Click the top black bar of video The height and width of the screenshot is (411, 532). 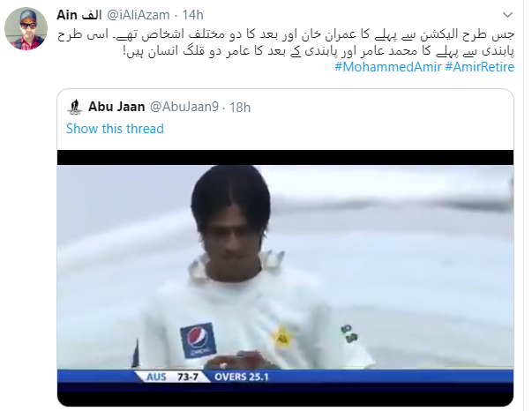pyautogui.click(x=285, y=158)
